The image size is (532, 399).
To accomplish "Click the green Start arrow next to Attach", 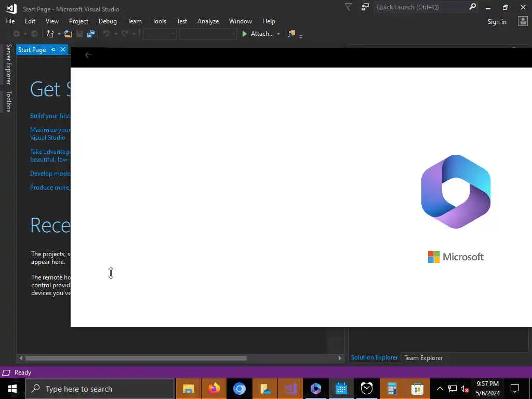I will (244, 34).
